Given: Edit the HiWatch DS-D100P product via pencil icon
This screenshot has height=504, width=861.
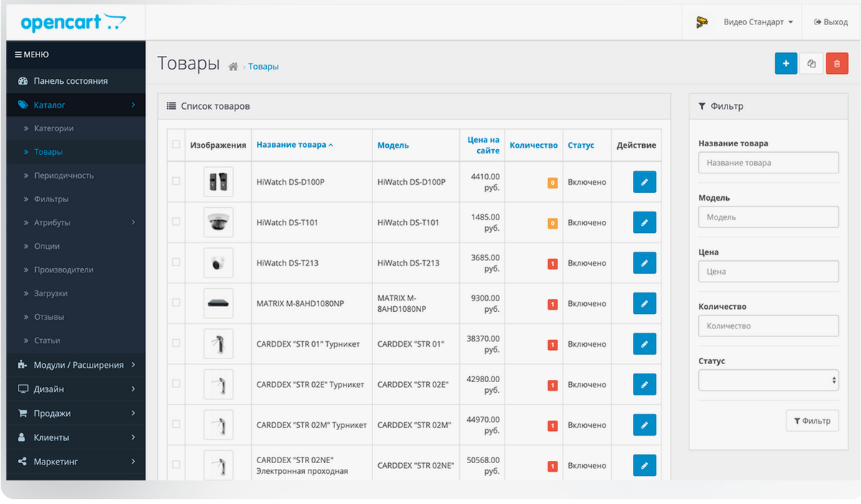Looking at the screenshot, I should [644, 181].
